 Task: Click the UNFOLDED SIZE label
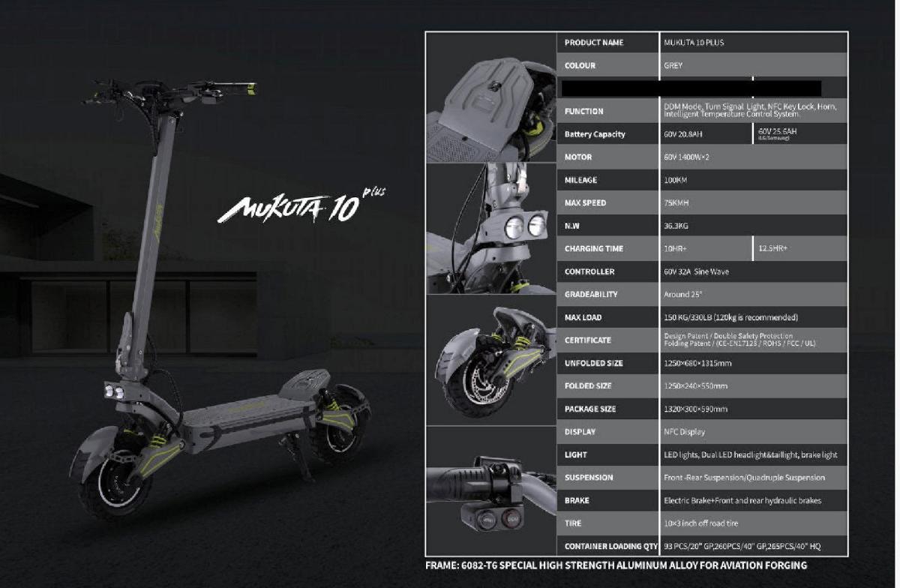point(594,363)
